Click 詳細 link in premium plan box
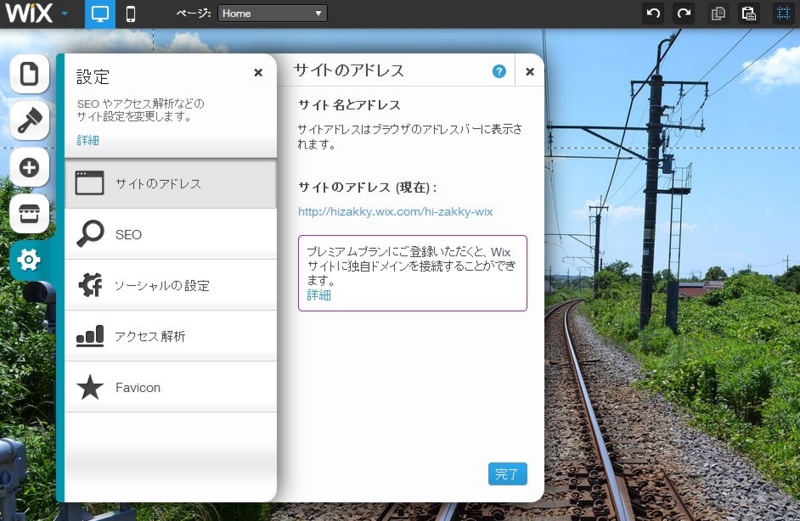The width and height of the screenshot is (800, 521). (x=319, y=295)
